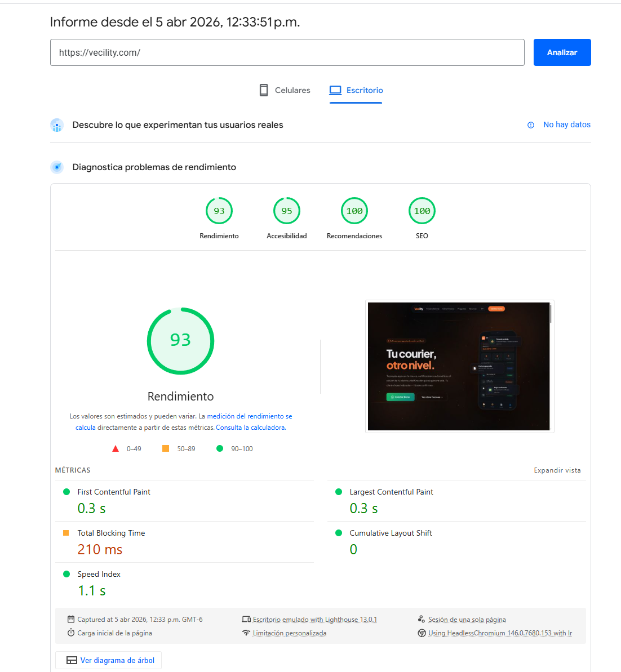Image resolution: width=621 pixels, height=672 pixels.
Task: Click the mobile phone icon beside Celulares
Action: pos(264,91)
